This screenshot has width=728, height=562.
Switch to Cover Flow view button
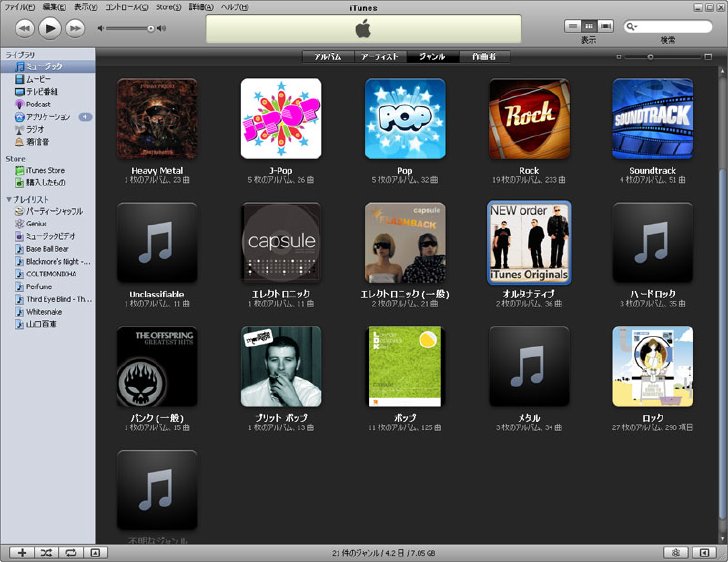pos(605,26)
